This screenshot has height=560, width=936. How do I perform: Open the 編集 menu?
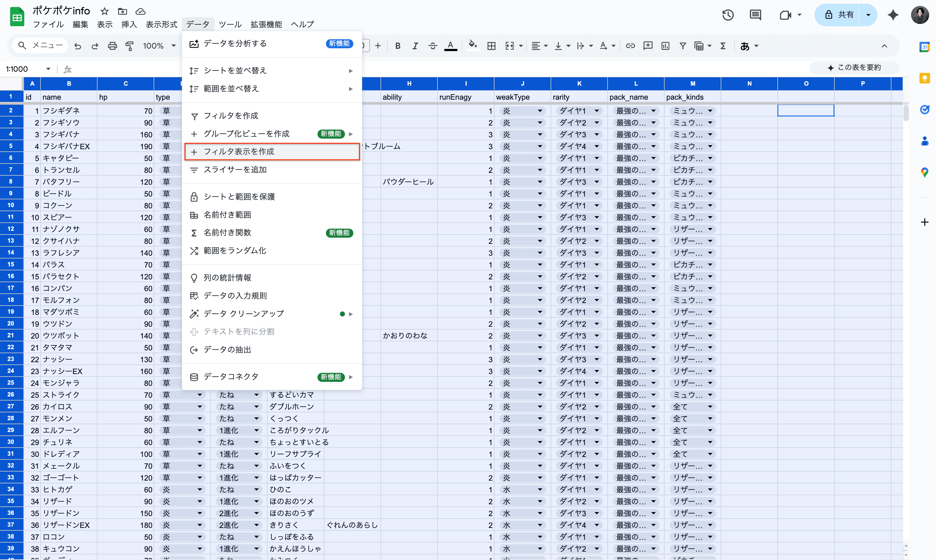[80, 25]
